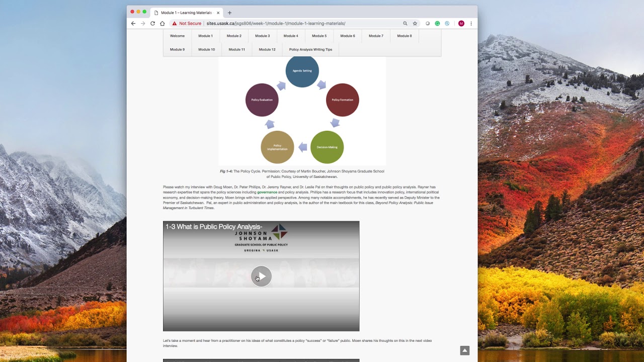Click the blue circular extension icon
The width and height of the screenshot is (644, 362).
447,23
